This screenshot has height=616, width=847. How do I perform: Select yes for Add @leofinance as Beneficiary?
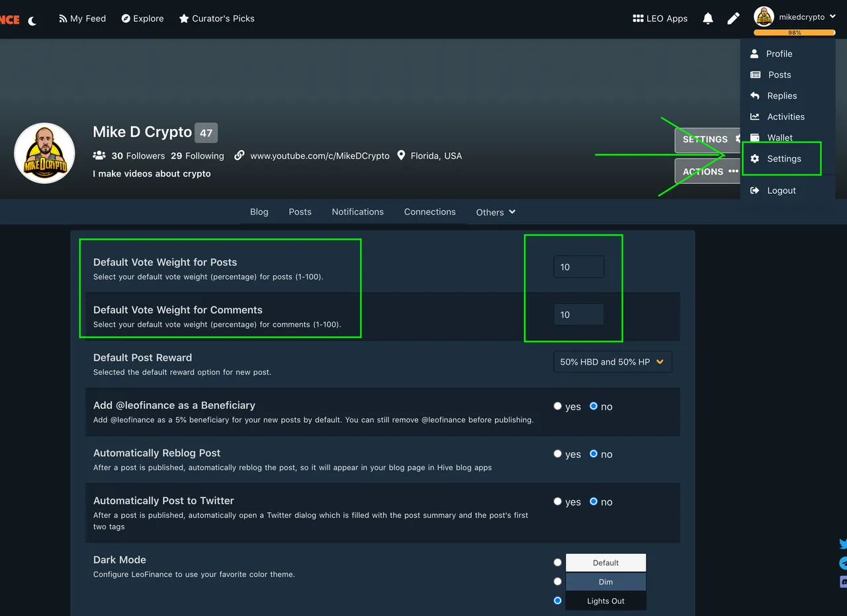coord(558,406)
